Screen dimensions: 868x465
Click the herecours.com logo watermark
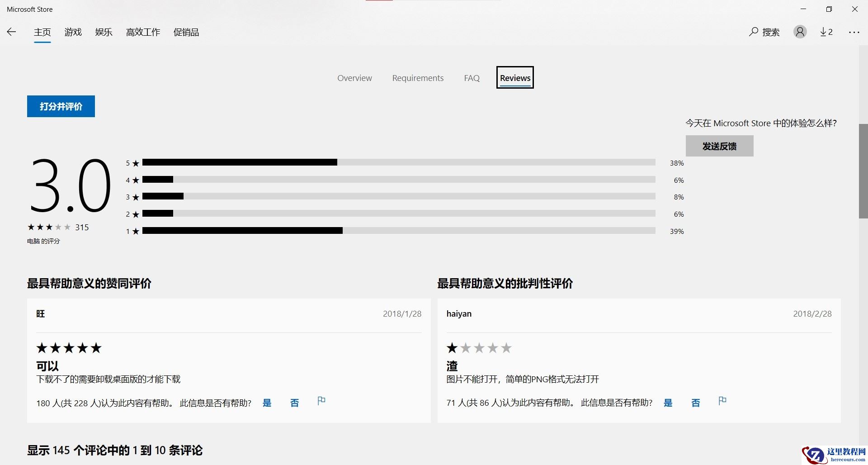834,455
